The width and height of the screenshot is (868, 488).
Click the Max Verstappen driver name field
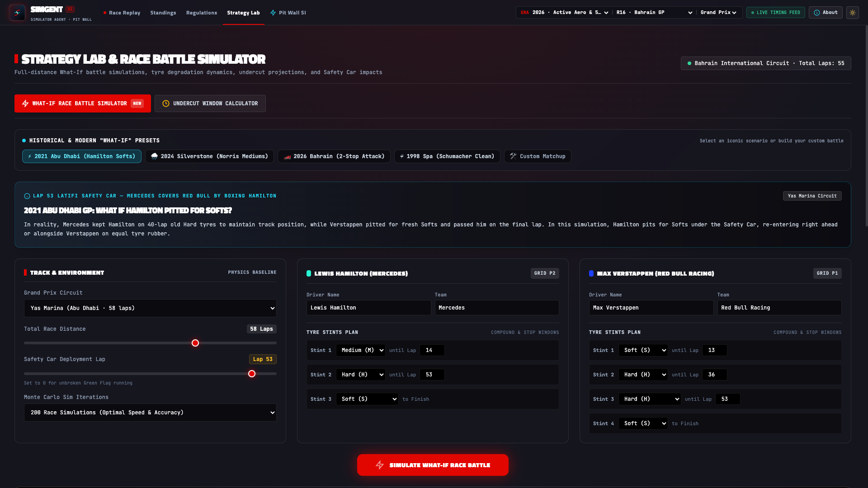[651, 308]
